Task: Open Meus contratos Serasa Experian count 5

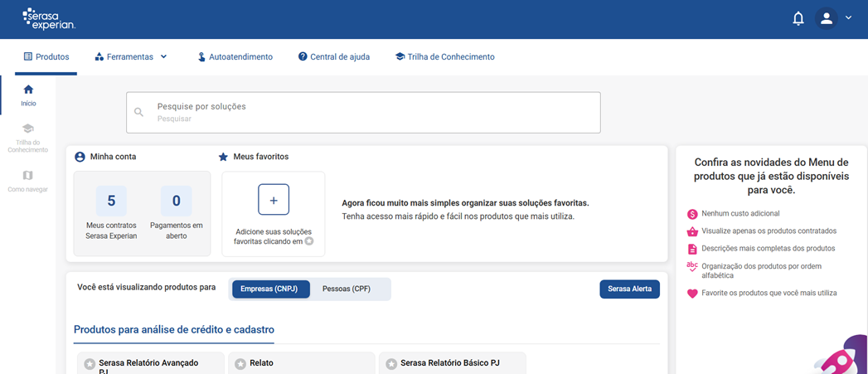Action: 111,213
